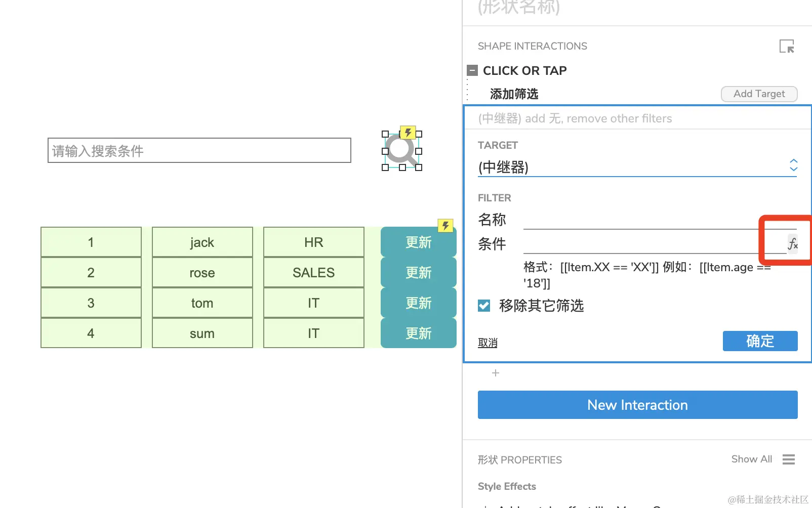Select the 添加筛选 action label
The width and height of the screenshot is (812, 508).
tap(514, 94)
